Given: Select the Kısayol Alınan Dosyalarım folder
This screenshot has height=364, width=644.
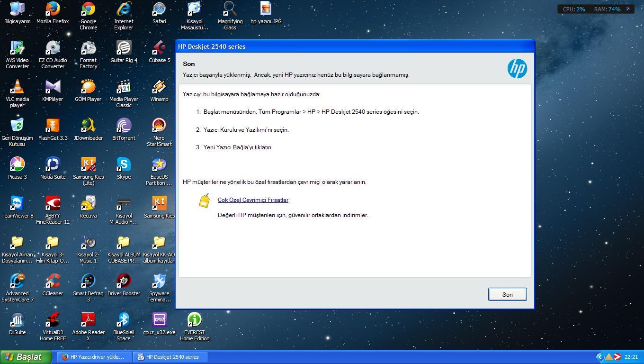Looking at the screenshot, I should point(17,249).
